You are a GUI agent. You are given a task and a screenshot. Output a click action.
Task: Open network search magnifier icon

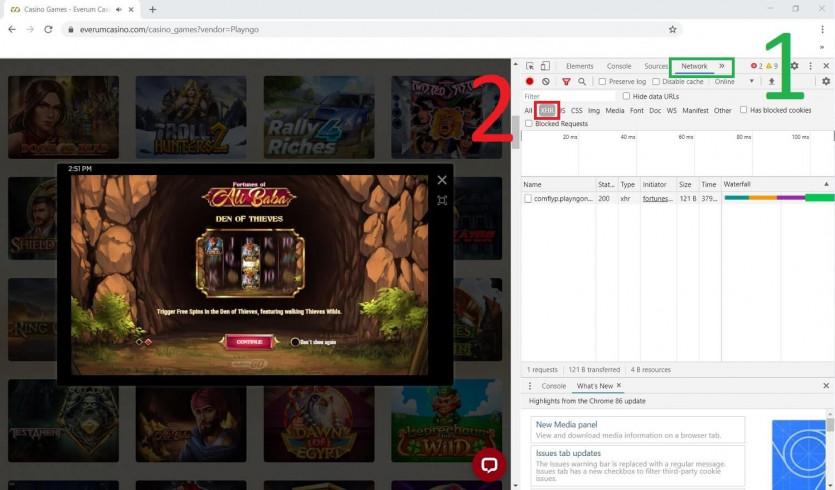click(582, 81)
